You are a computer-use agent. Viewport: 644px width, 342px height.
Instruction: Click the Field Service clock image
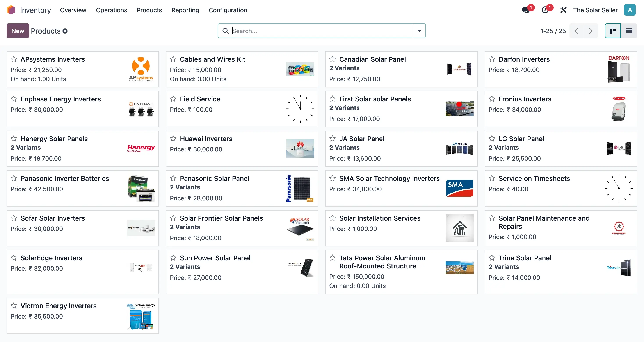[x=300, y=109]
